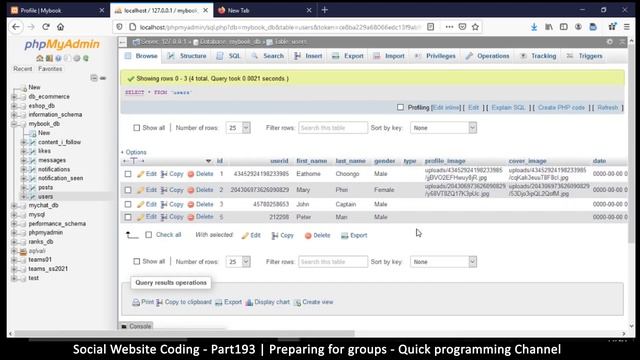Delete selected rows under With selected
The width and height of the screenshot is (640, 360).
pyautogui.click(x=318, y=236)
